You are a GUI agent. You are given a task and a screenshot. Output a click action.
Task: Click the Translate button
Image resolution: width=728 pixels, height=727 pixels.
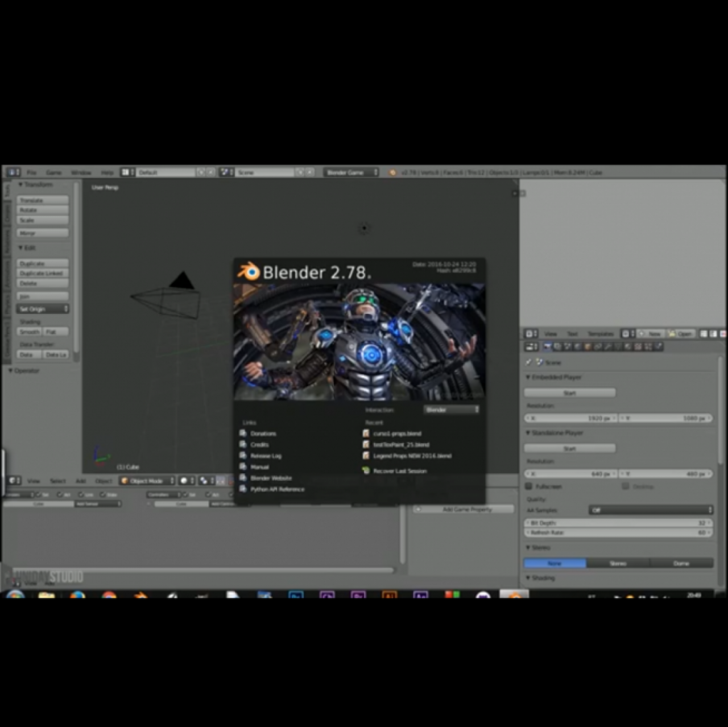tap(43, 200)
